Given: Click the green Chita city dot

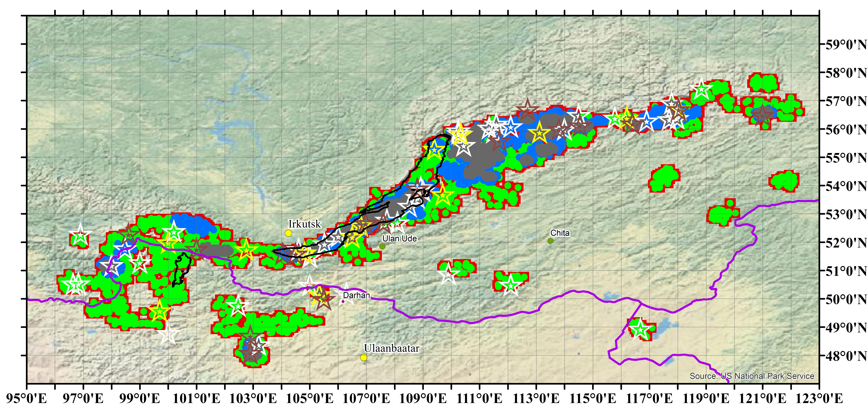Looking at the screenshot, I should (x=550, y=241).
